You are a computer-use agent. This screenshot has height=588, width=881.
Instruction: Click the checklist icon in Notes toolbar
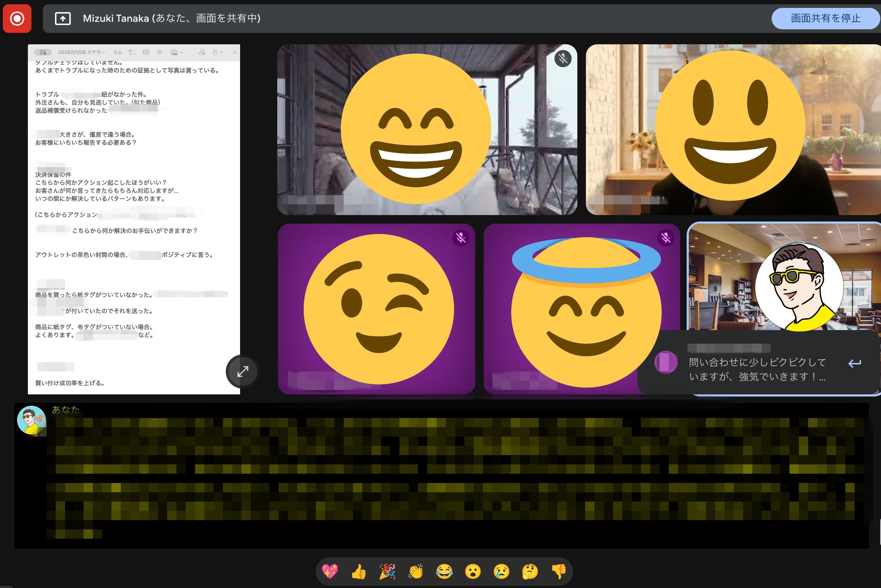tap(132, 52)
